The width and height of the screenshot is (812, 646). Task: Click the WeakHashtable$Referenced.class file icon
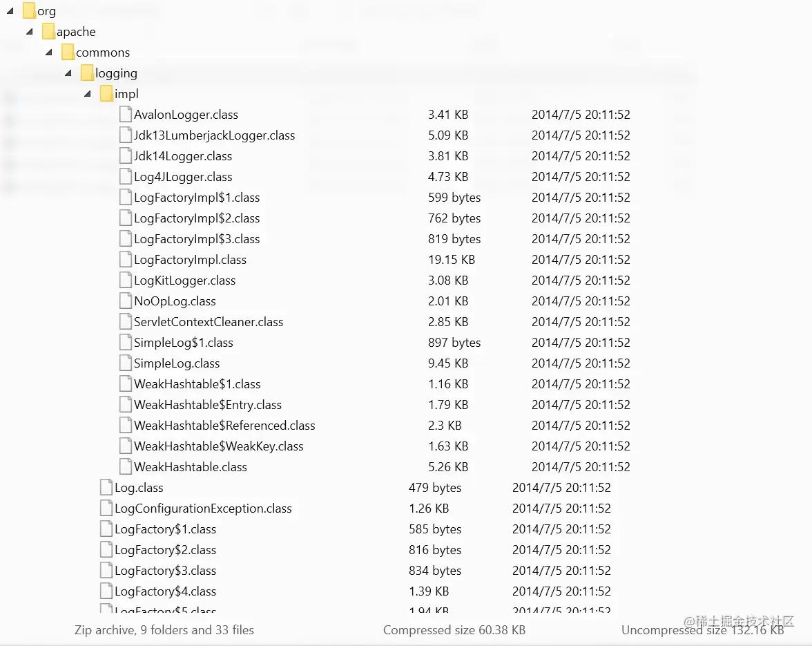click(126, 426)
